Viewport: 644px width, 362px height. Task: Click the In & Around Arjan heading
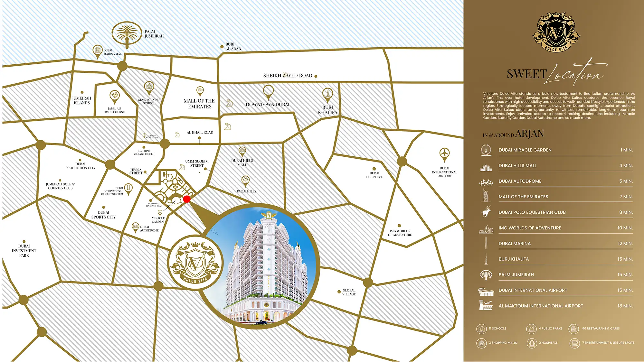(513, 134)
